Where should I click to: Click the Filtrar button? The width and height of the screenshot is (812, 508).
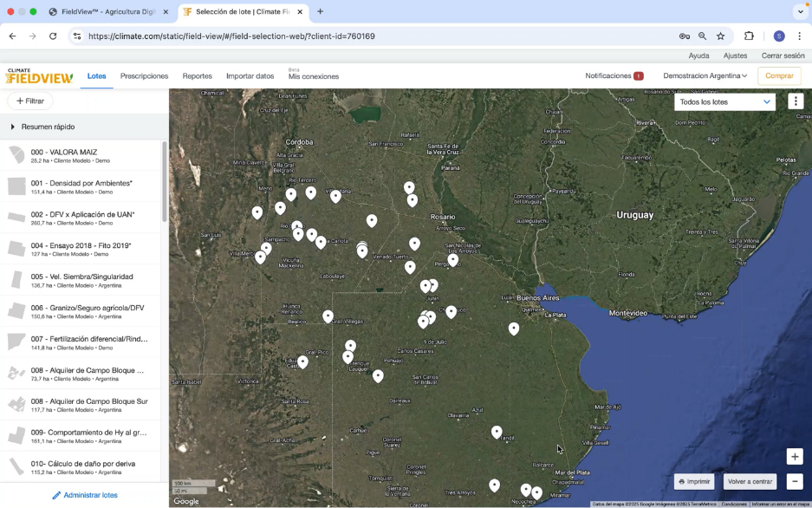tap(30, 101)
